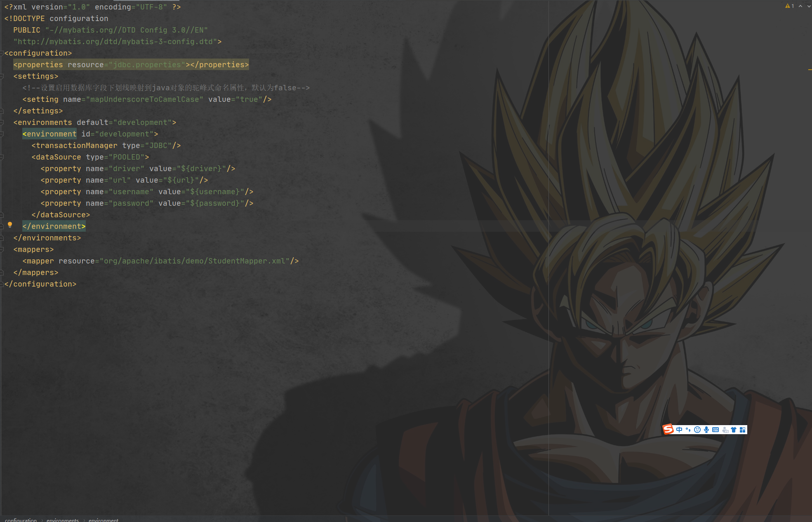Open Sogou skin shirt icon
812x522 pixels.
[x=734, y=430]
